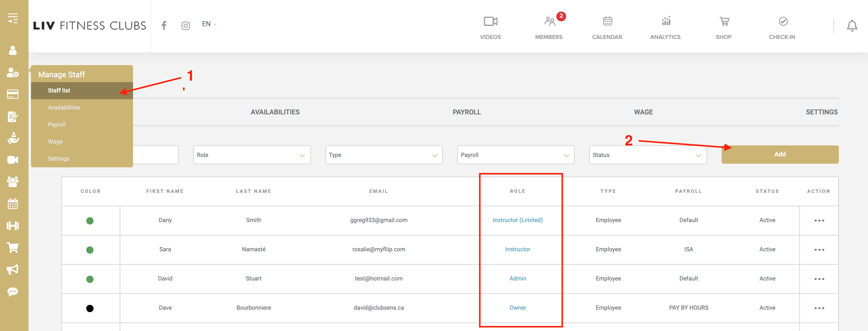The height and width of the screenshot is (331, 868).
Task: Open the Facebook page icon
Action: pyautogui.click(x=164, y=26)
